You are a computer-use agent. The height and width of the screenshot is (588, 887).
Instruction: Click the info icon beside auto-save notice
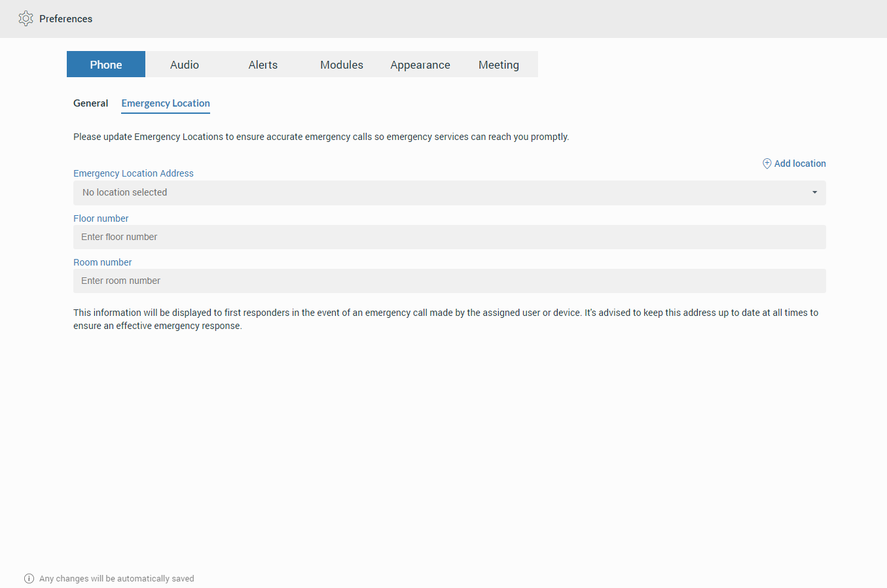click(x=29, y=578)
